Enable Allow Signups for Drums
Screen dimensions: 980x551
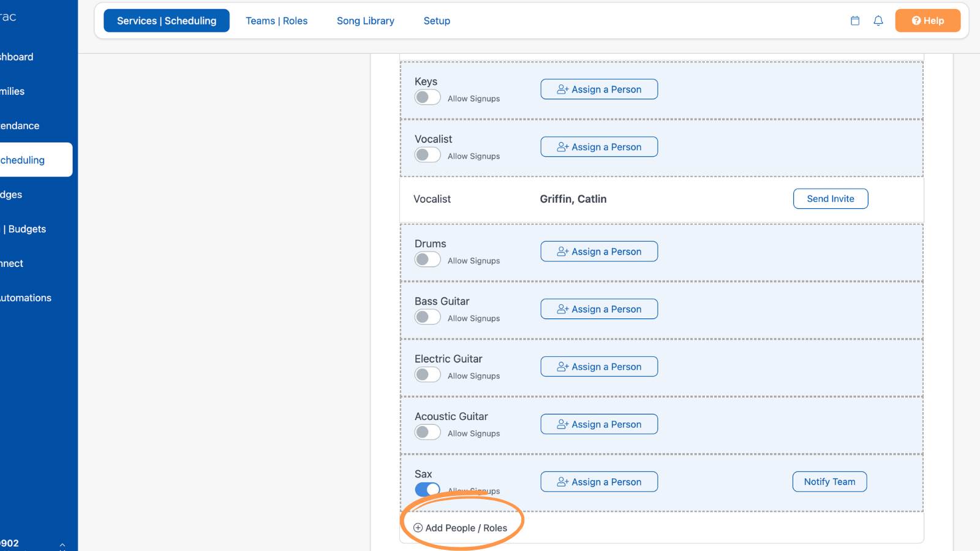pyautogui.click(x=428, y=260)
